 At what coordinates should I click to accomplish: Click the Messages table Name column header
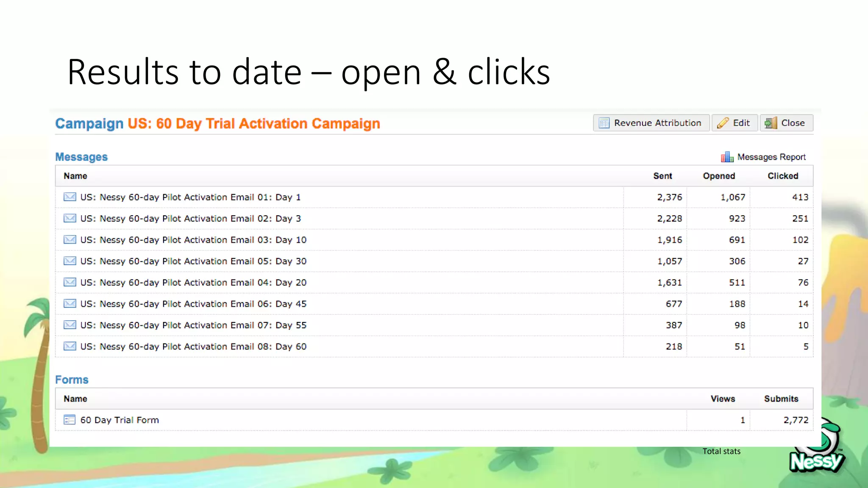click(x=75, y=176)
